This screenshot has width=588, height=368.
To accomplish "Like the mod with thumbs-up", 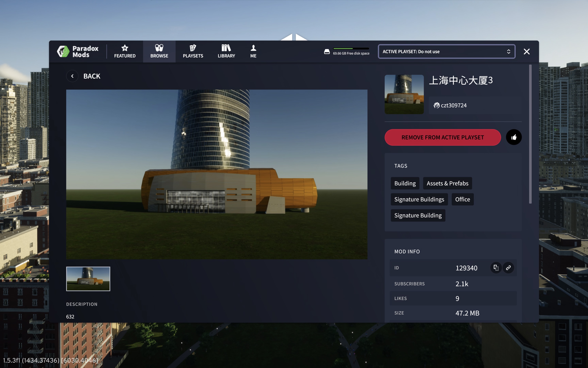I will (514, 137).
